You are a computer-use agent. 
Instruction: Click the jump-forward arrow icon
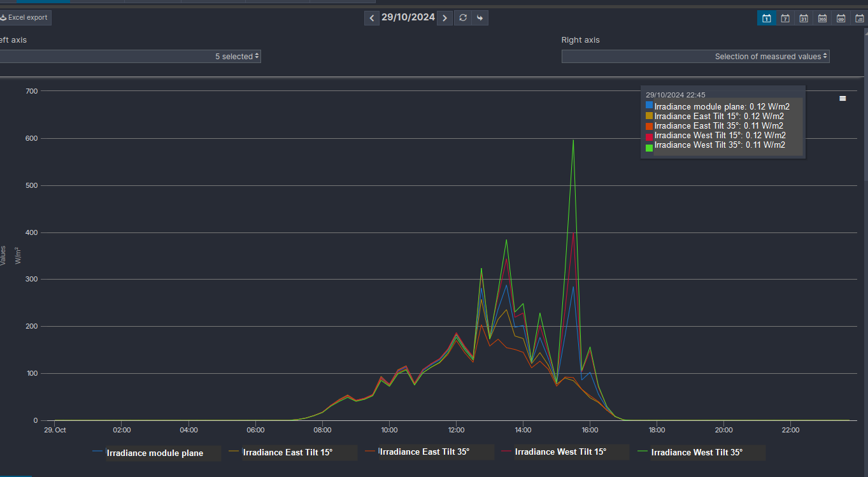(x=480, y=18)
